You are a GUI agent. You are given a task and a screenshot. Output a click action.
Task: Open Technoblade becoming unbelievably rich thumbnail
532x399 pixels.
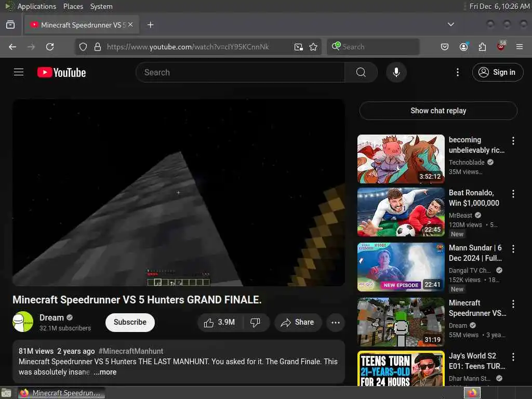(401, 159)
